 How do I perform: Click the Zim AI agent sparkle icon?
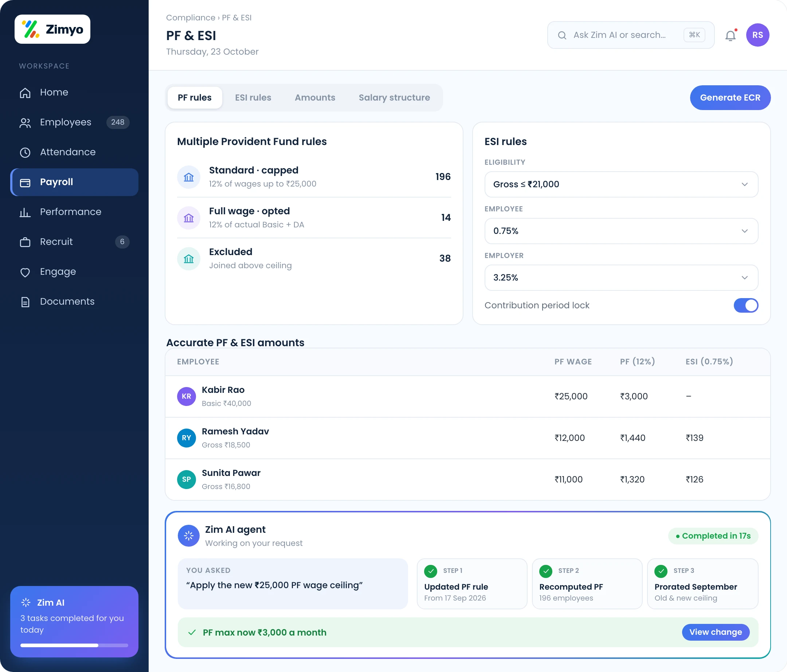pyautogui.click(x=189, y=536)
